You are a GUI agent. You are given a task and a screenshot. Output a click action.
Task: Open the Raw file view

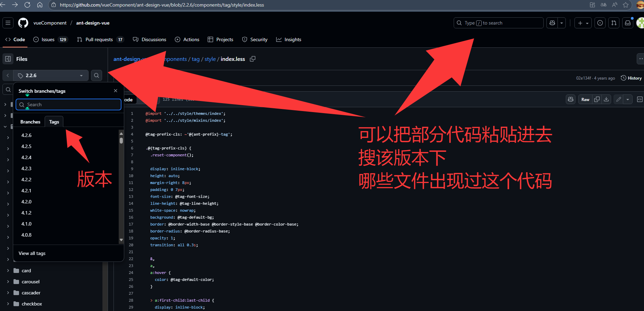click(585, 99)
